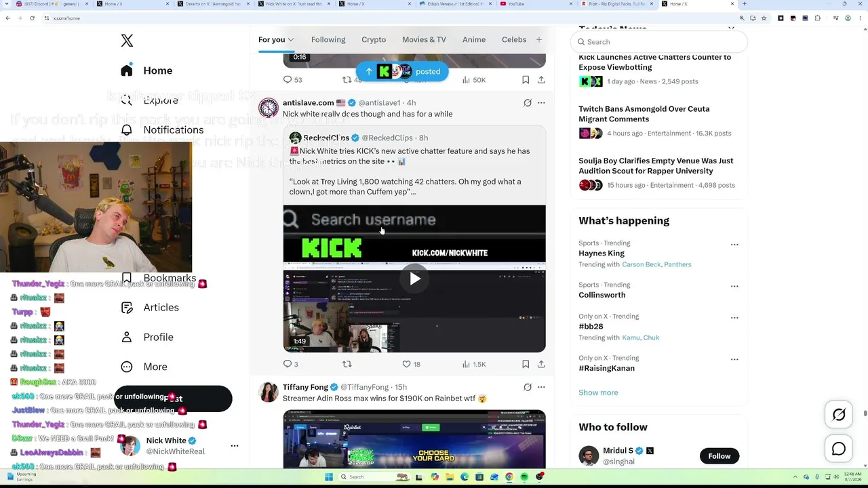868x488 pixels.
Task: Reply to the antislave.com post
Action: click(290, 364)
